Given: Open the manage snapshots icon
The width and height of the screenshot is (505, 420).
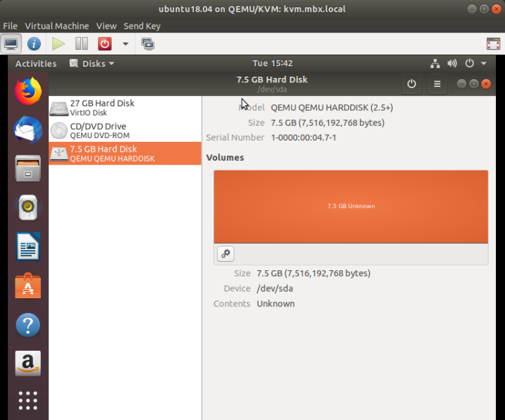Looking at the screenshot, I should point(148,44).
